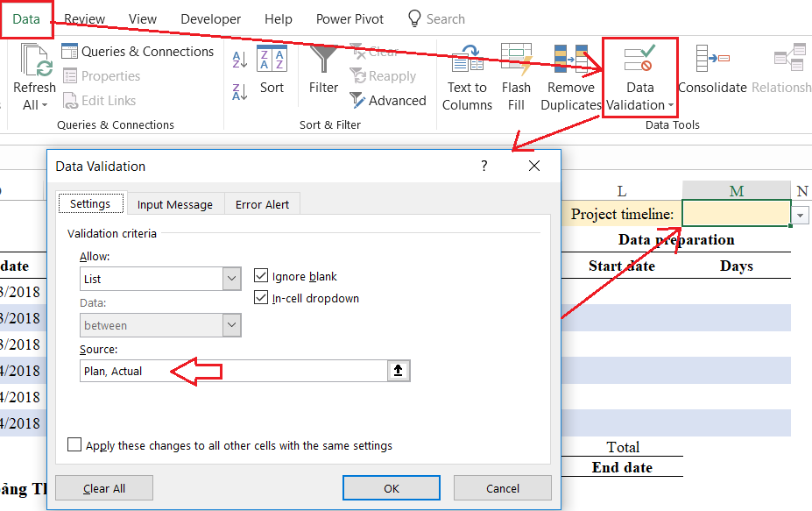The image size is (812, 511).
Task: Select the Error Alert tab
Action: [x=262, y=205]
